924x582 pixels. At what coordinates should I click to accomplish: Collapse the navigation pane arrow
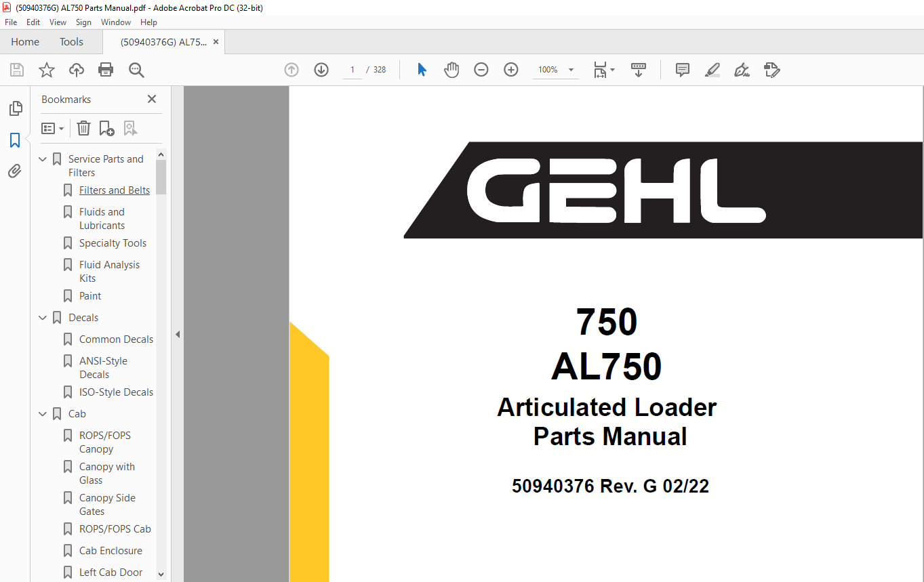(x=178, y=334)
